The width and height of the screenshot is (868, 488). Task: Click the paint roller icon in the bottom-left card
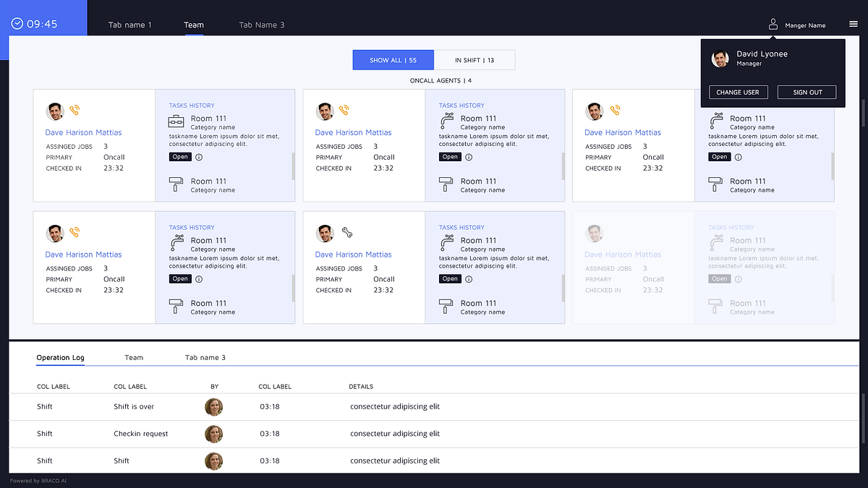click(176, 307)
